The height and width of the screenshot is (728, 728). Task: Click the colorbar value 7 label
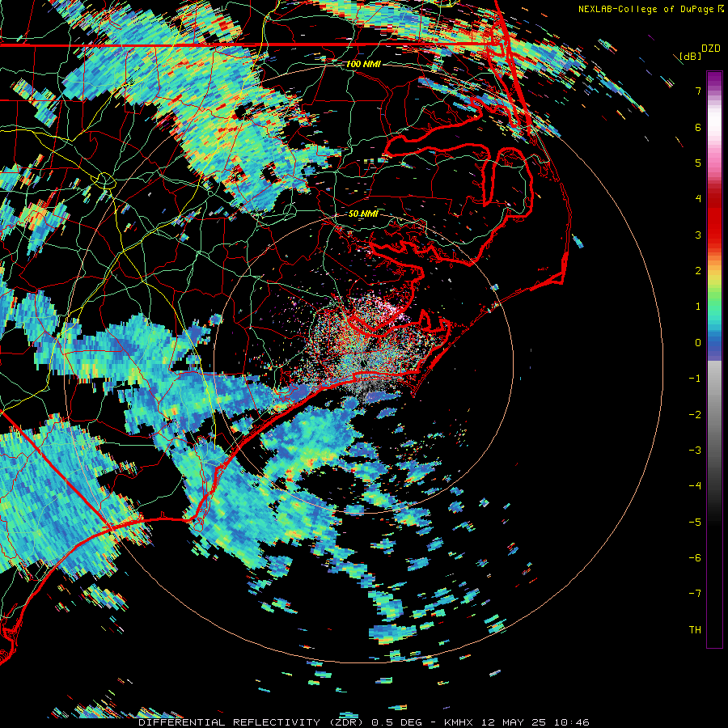(698, 91)
